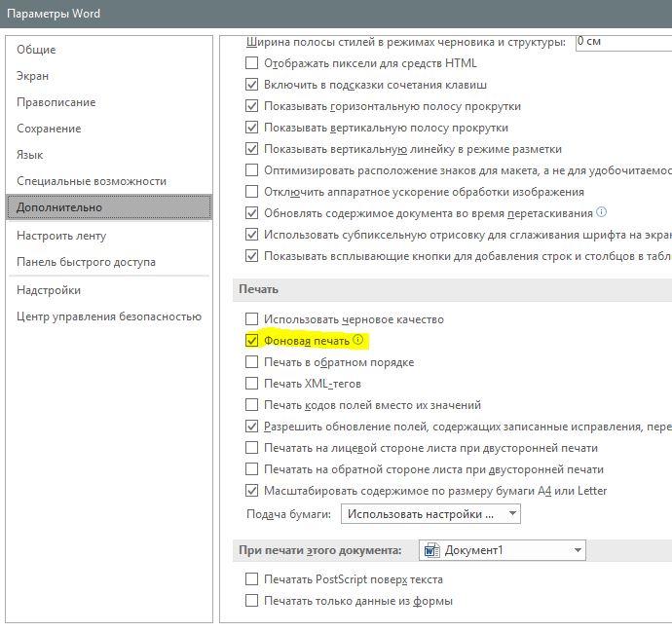Click info icon after перетаскивания option
Screen dimensions: 672x632
coord(602,212)
